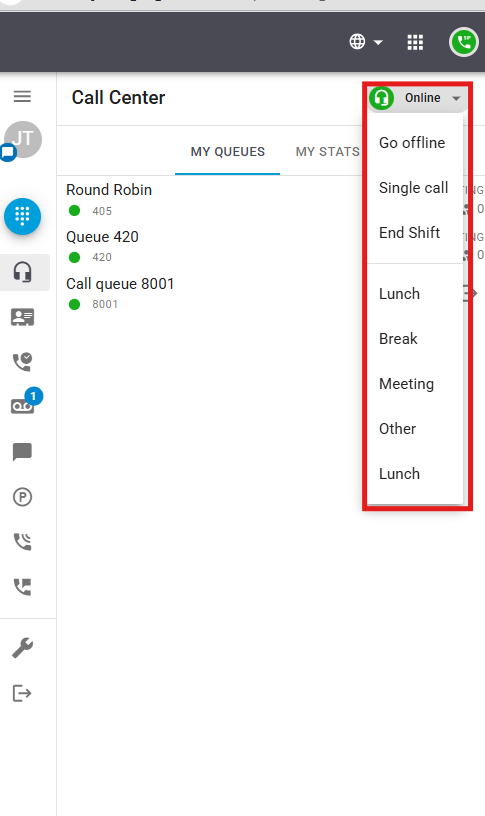Image resolution: width=485 pixels, height=816 pixels.
Task: Open the dial pad button
Action: click(22, 216)
